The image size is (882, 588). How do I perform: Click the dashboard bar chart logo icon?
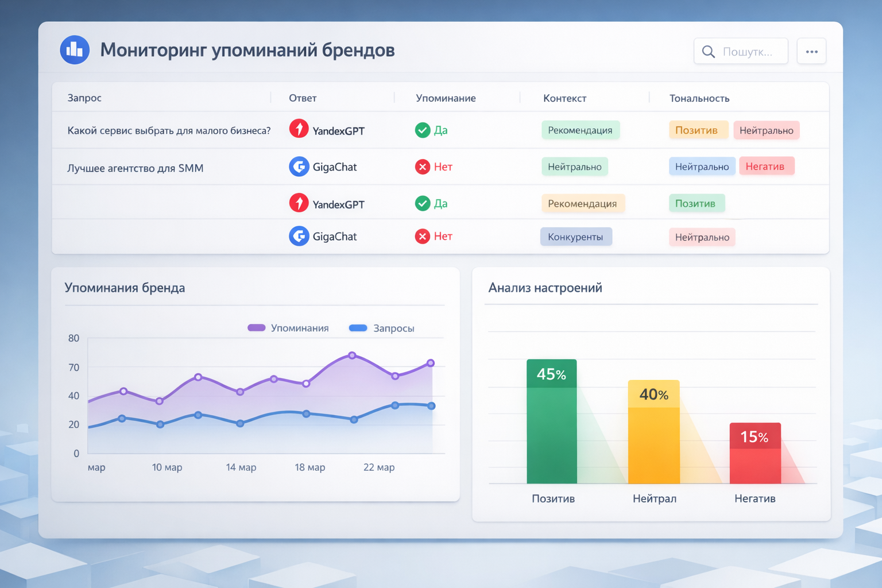(x=75, y=50)
